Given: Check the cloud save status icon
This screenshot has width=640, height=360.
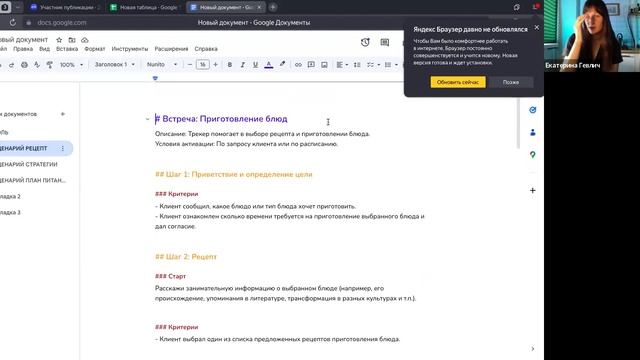Looking at the screenshot, I should tap(84, 40).
